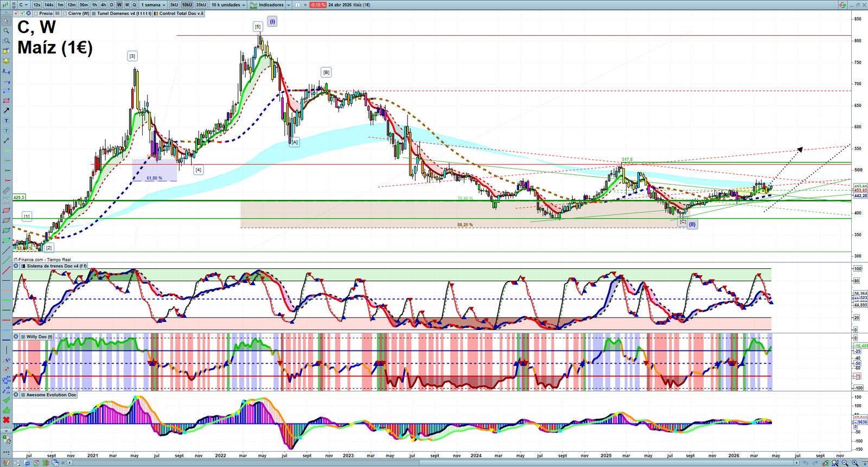The width and height of the screenshot is (868, 467).
Task: Select the W weekly timeframe
Action: (x=119, y=5)
